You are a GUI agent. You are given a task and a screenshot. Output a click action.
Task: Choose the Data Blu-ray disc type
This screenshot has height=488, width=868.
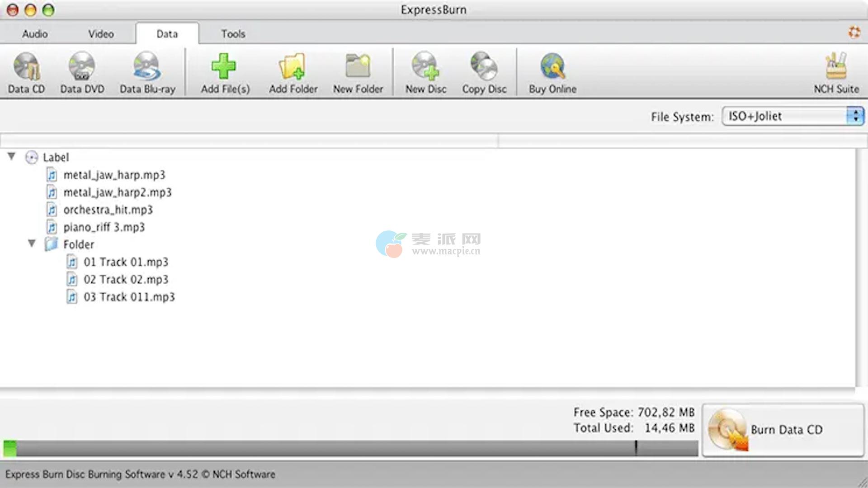point(147,72)
